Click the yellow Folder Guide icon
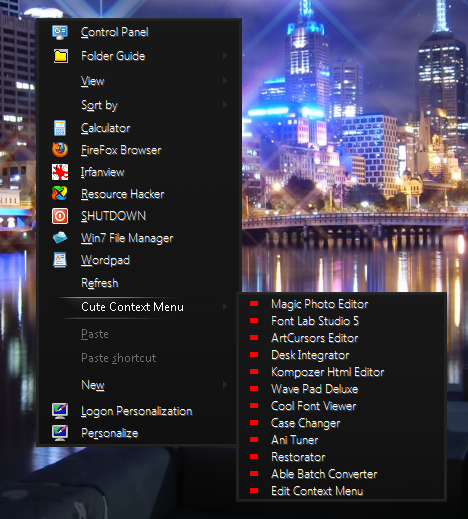468x519 pixels. [x=61, y=56]
